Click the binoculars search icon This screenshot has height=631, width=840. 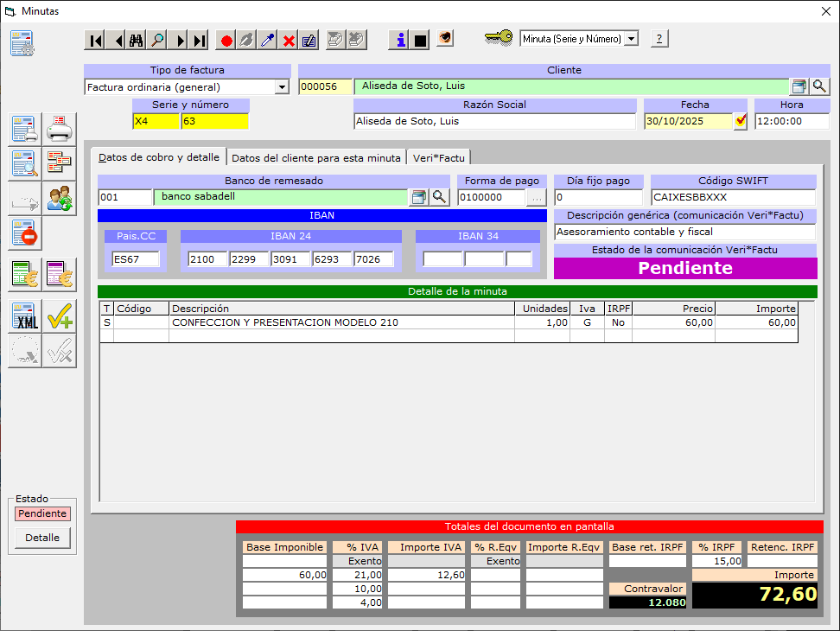pos(137,40)
